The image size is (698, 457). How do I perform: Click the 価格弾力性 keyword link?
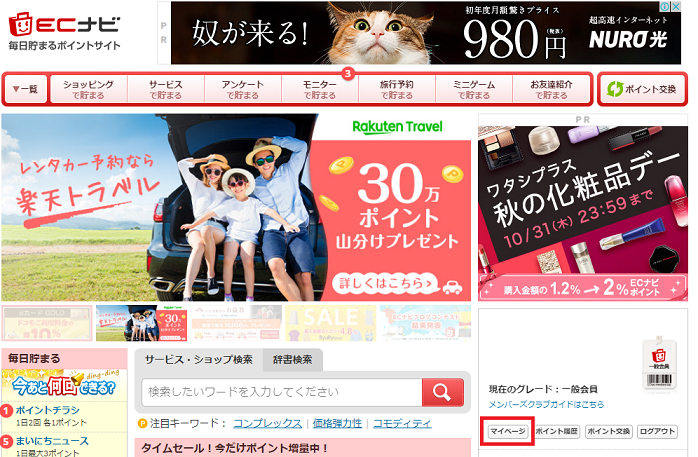pos(337,423)
